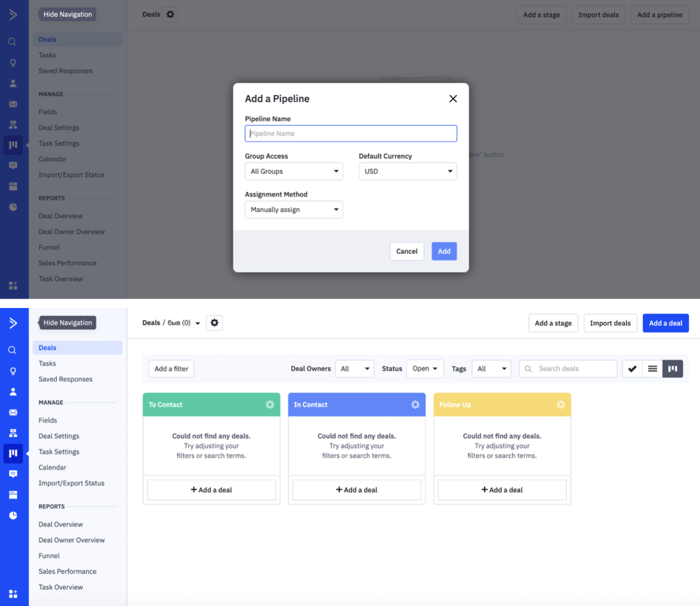The width and height of the screenshot is (700, 606).
Task: Switch to the list view icon
Action: point(653,369)
